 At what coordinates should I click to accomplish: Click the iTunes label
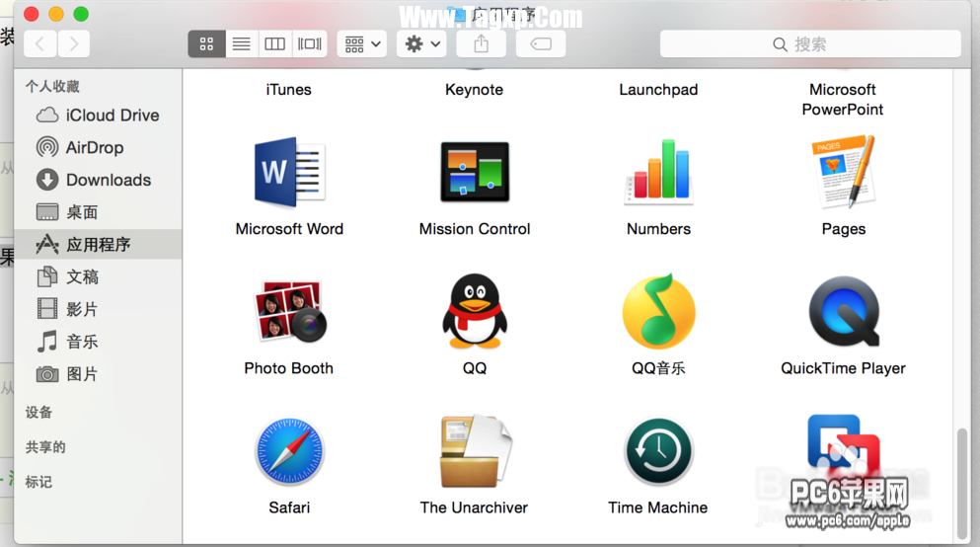[289, 90]
